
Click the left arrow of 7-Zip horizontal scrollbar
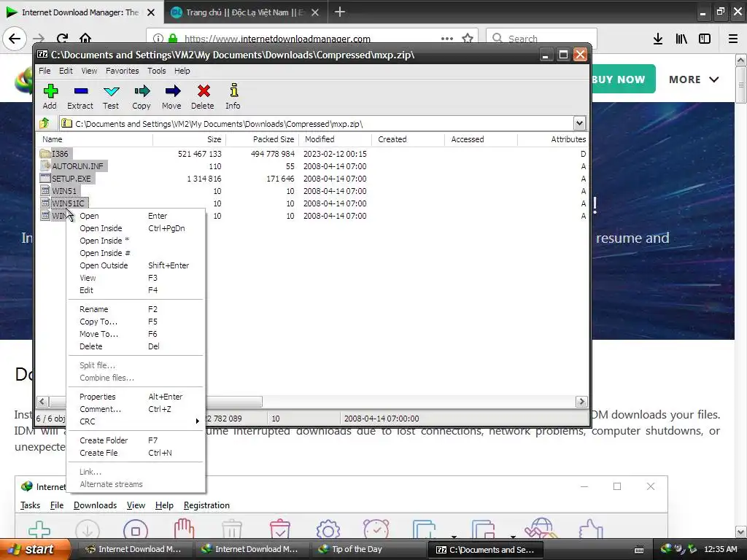[x=42, y=402]
